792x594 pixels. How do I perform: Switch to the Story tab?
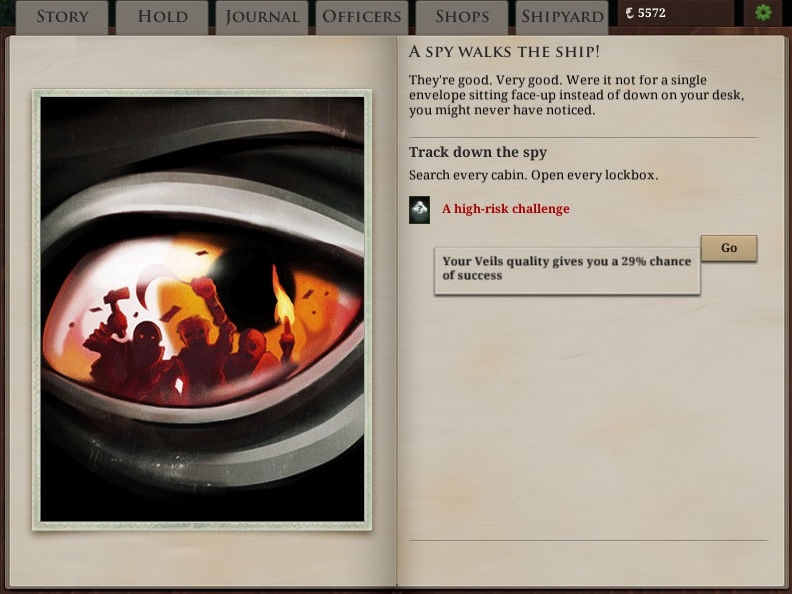coord(62,17)
